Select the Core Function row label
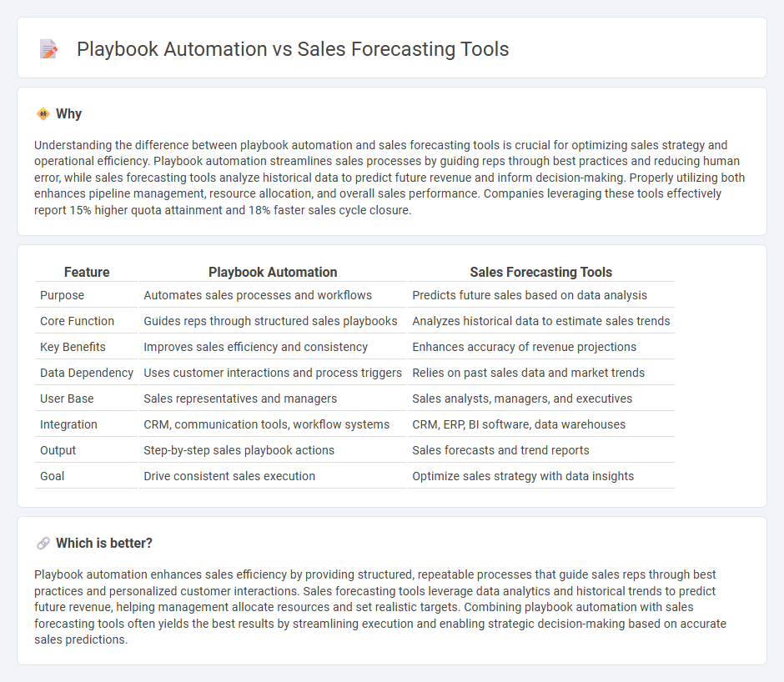The width and height of the screenshot is (784, 682). [77, 321]
